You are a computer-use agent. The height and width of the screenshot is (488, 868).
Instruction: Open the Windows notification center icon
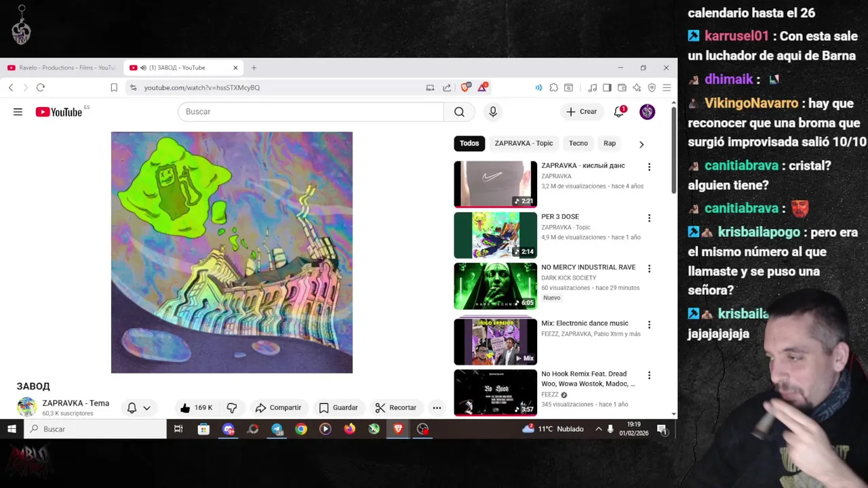pyautogui.click(x=662, y=429)
